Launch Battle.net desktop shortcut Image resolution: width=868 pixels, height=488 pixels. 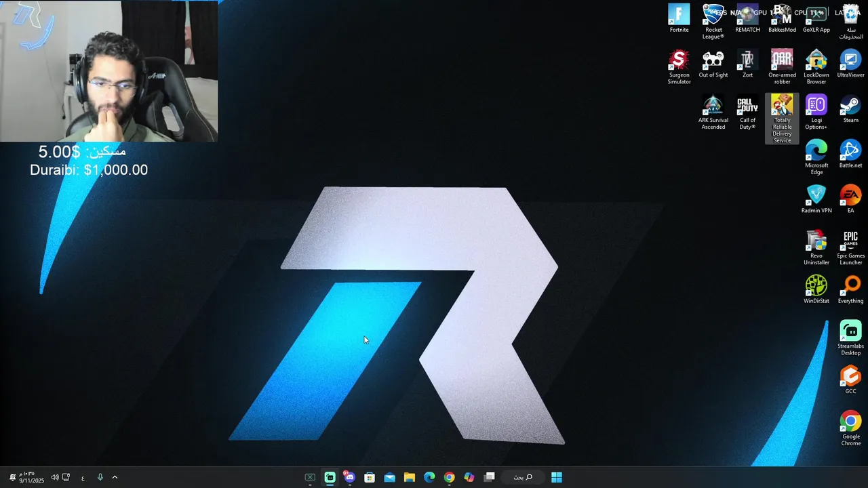tap(850, 154)
